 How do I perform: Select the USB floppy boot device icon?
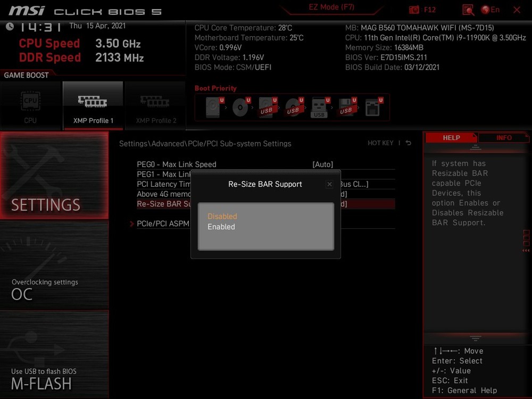346,107
